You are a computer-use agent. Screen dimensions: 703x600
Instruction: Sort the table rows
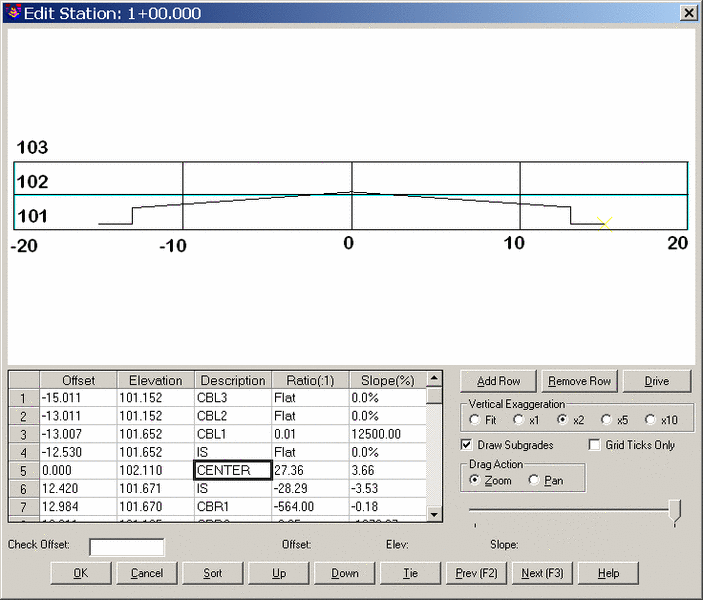tap(212, 573)
